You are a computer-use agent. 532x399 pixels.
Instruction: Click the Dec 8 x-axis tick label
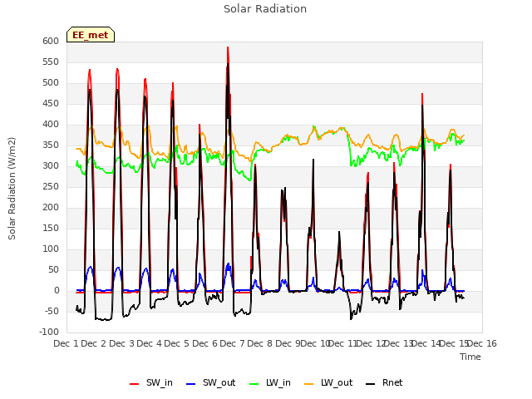(260, 343)
